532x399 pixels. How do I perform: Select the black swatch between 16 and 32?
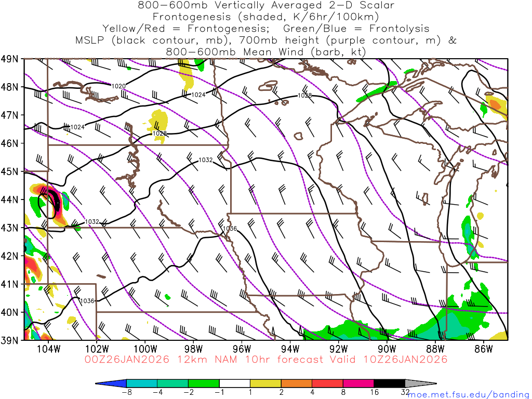pos(389,383)
